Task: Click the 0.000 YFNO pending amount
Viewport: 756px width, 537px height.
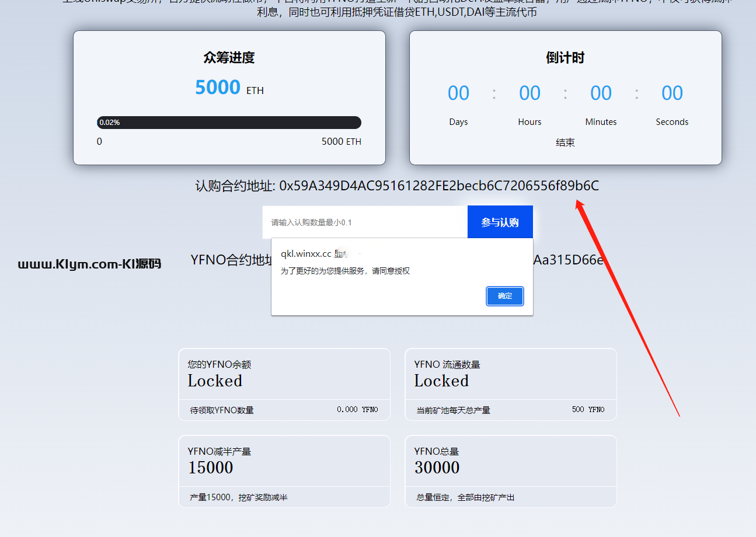Action: click(357, 410)
